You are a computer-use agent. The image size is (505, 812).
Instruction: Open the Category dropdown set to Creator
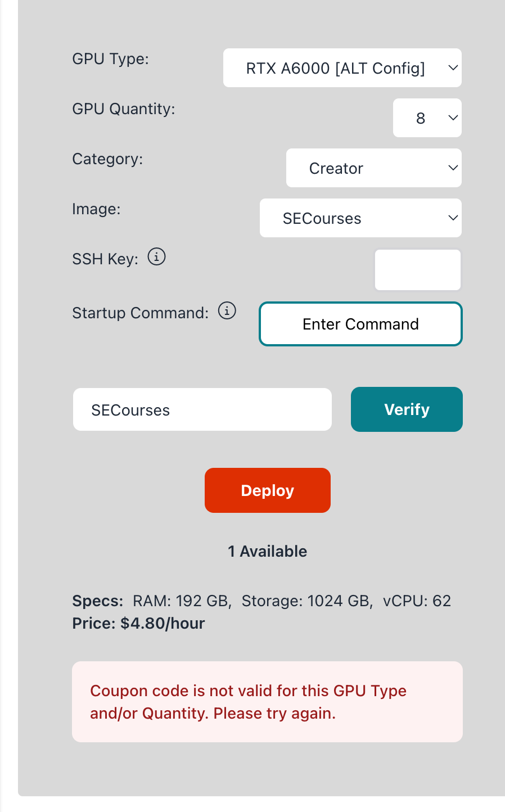(373, 168)
